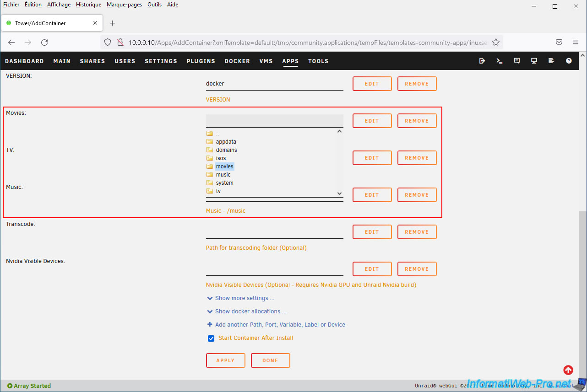This screenshot has width=587, height=392.
Task: Open the web terminal icon
Action: [500, 61]
